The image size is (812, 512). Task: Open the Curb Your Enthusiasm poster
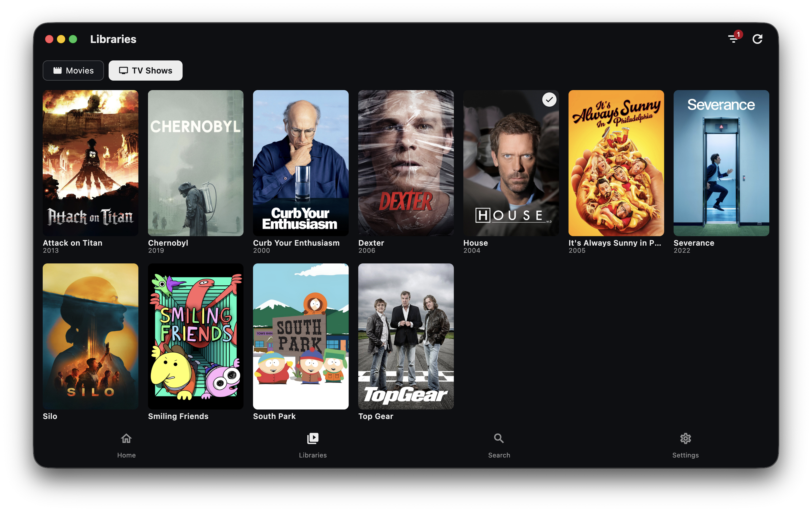(301, 163)
